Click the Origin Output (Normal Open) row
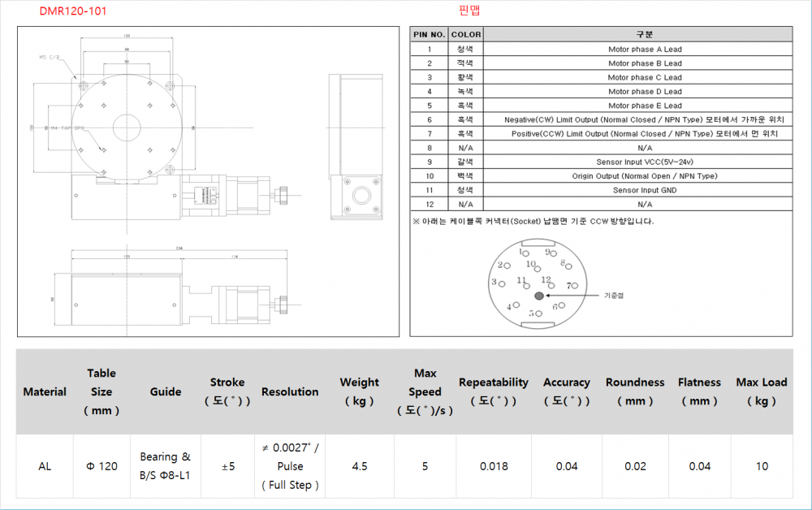 coord(645,176)
